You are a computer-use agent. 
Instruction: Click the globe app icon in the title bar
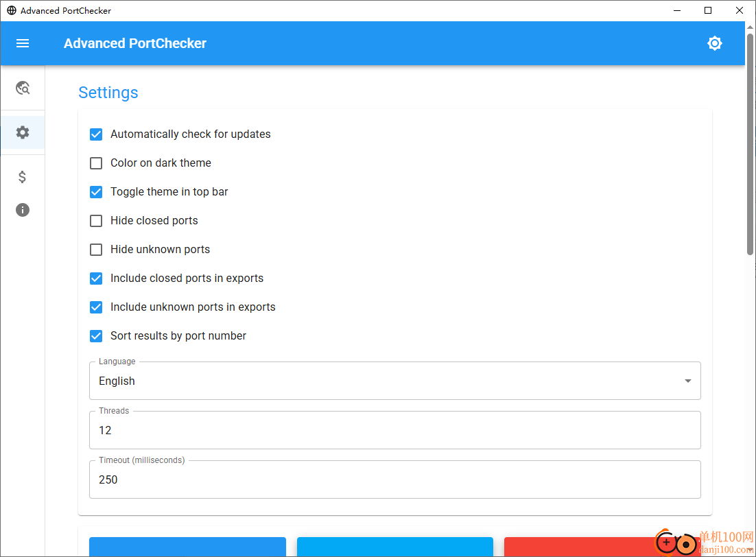[x=11, y=10]
